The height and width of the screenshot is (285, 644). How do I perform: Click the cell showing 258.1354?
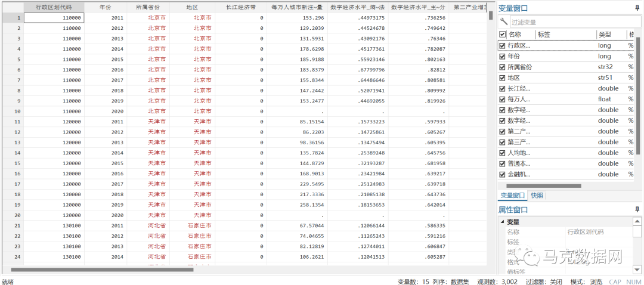[x=296, y=205]
